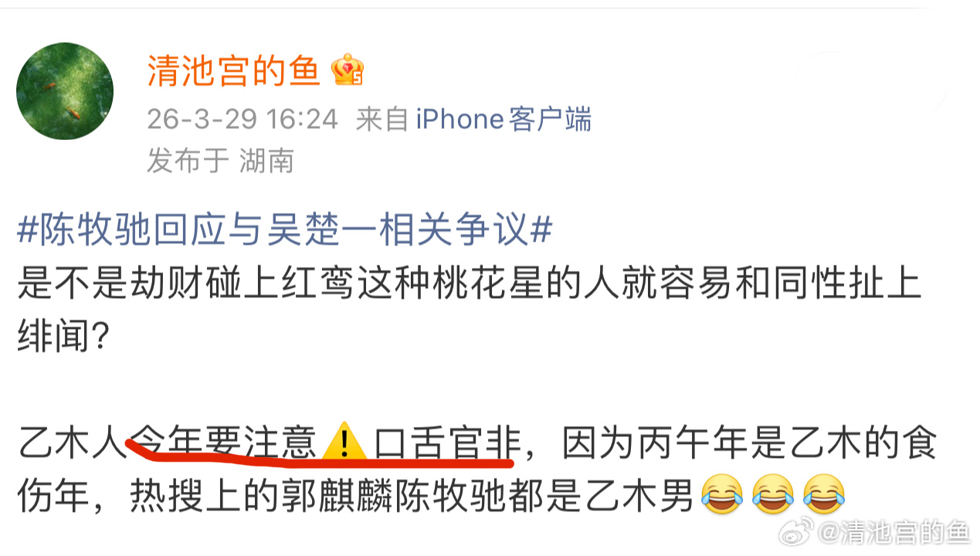Screen dimensions: 980x556
Task: Tap the post timestamp 26-3-29 16:24
Action: tap(242, 119)
